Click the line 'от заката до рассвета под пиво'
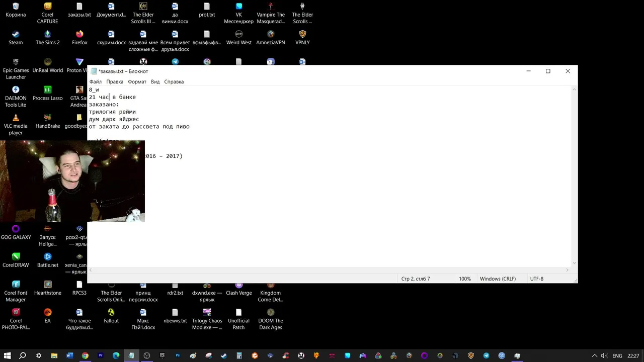Image resolution: width=644 pixels, height=362 pixels. tap(139, 127)
